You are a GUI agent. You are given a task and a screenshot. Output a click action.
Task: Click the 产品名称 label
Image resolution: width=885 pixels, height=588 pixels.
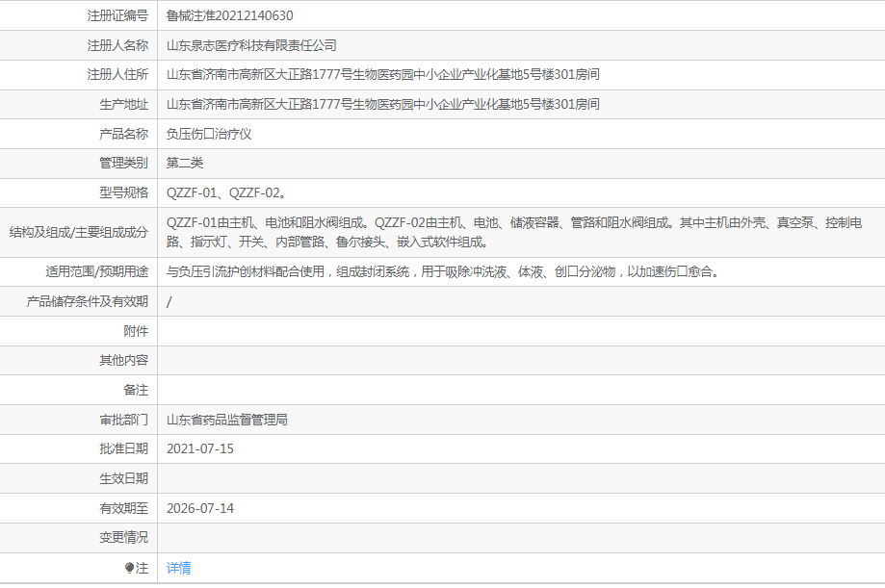[123, 134]
